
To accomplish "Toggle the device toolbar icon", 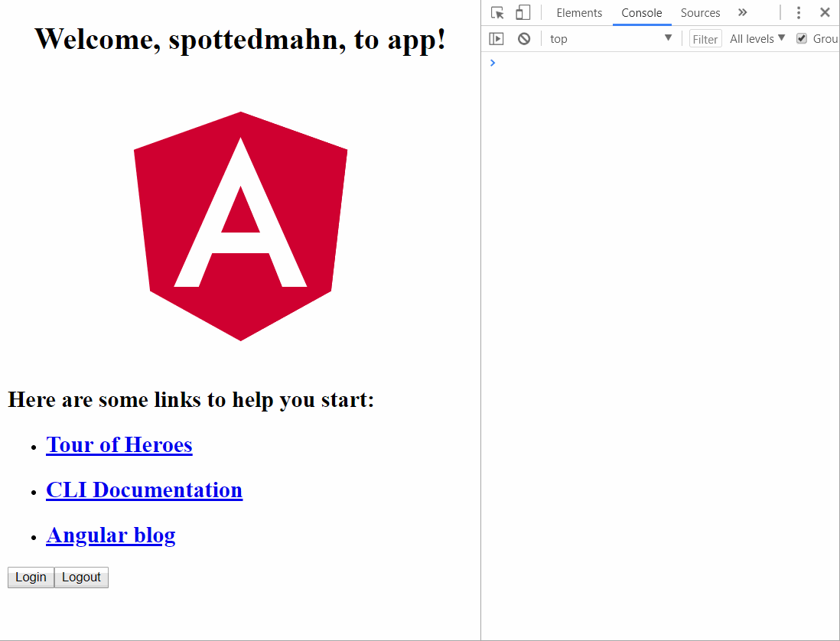I will [x=523, y=12].
